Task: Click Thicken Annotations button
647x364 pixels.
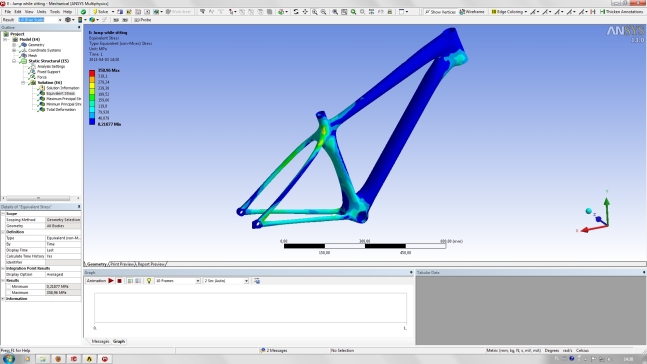Action: [x=621, y=12]
